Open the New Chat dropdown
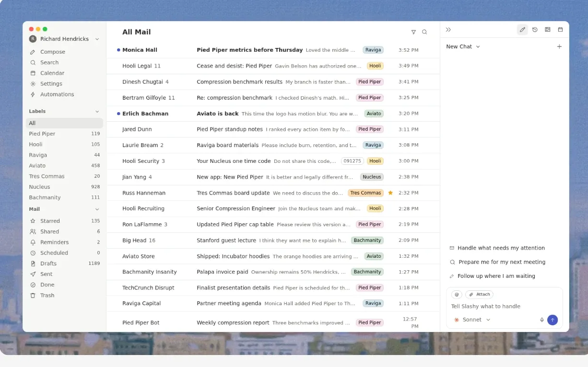Image resolution: width=588 pixels, height=367 pixels. point(463,46)
